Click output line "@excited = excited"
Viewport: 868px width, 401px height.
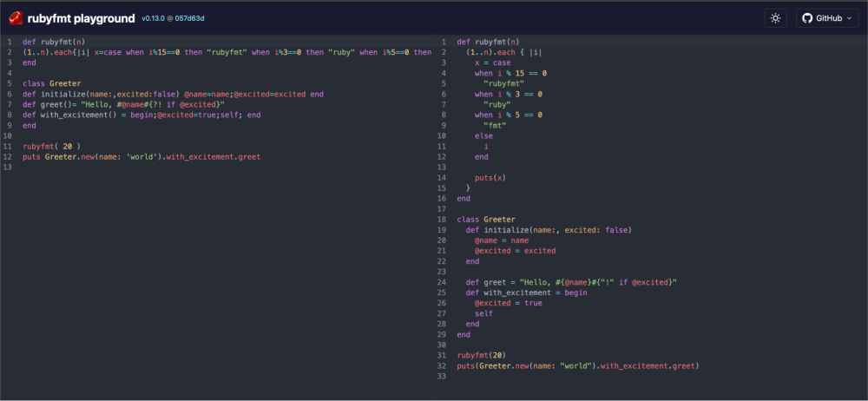(515, 251)
